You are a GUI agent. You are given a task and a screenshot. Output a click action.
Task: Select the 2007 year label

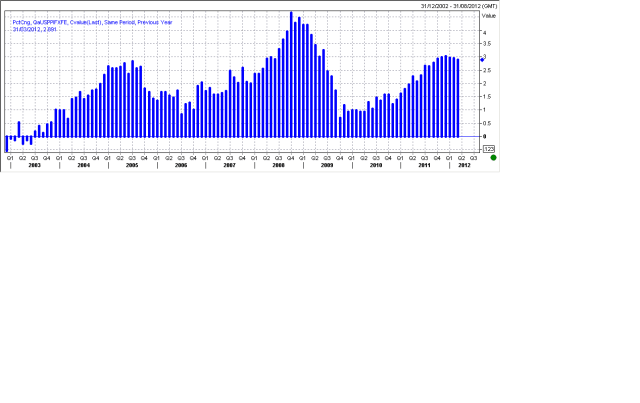pos(229,164)
